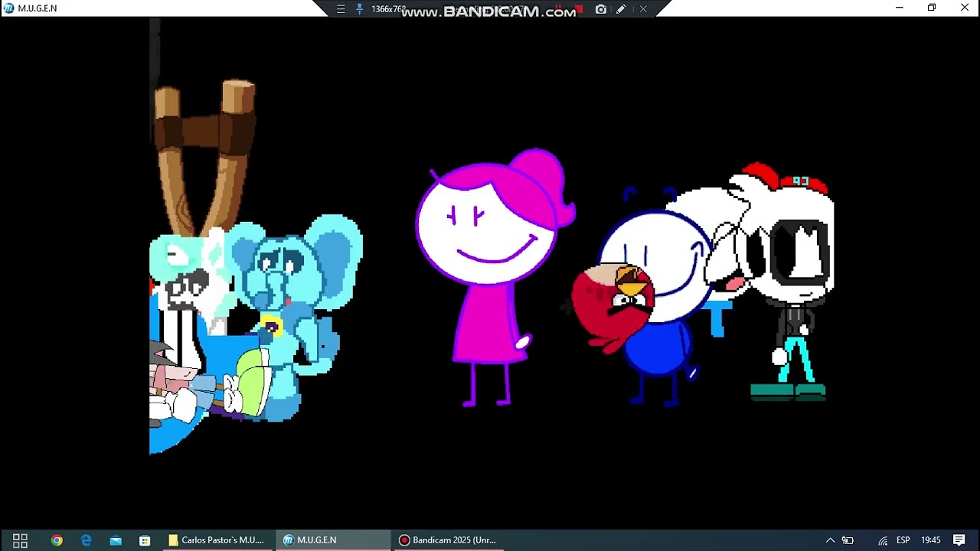The image size is (980, 551).
Task: Take a screenshot with the camera icon
Action: [601, 9]
